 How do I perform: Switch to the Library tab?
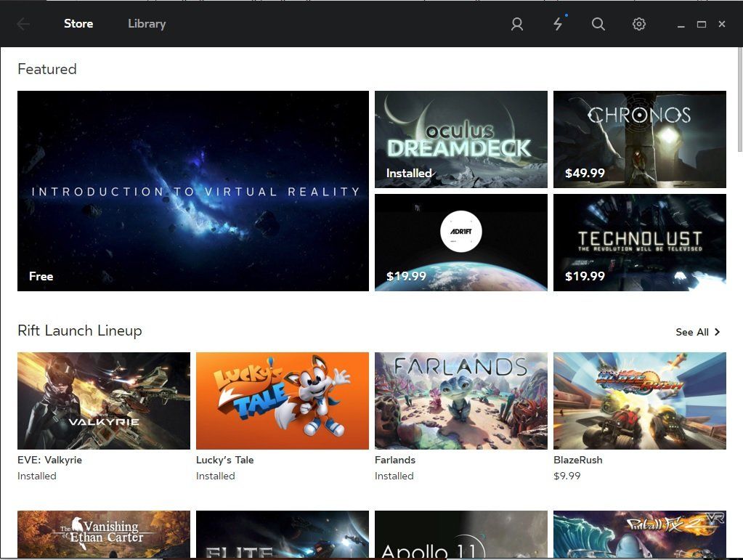pos(147,23)
